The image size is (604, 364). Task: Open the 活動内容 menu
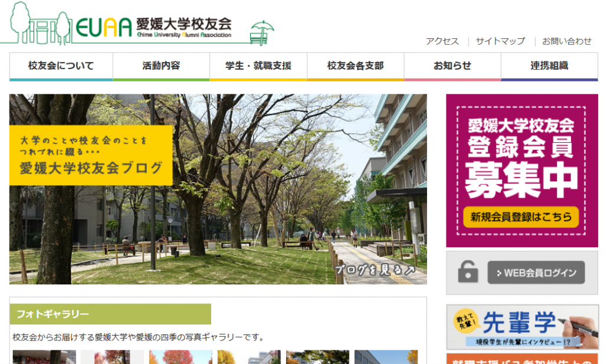point(161,66)
